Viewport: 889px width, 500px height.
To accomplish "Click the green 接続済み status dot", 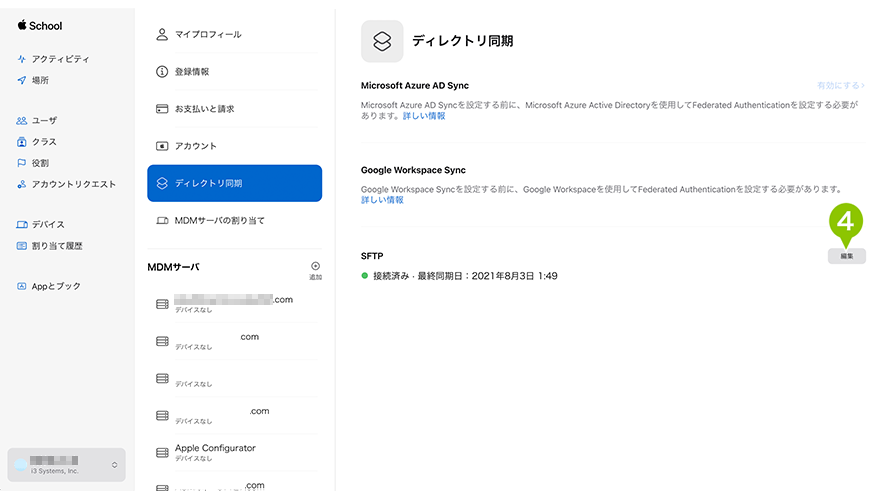I will pyautogui.click(x=365, y=276).
